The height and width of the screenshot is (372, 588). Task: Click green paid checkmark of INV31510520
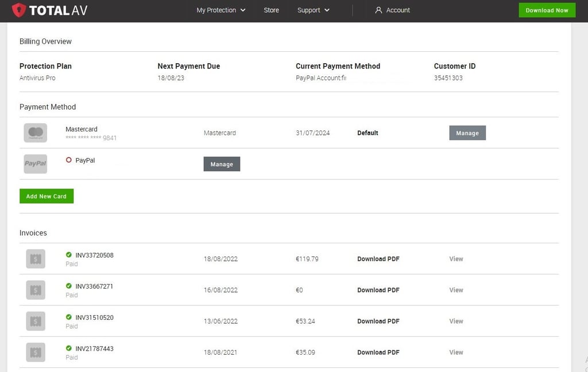tap(69, 317)
